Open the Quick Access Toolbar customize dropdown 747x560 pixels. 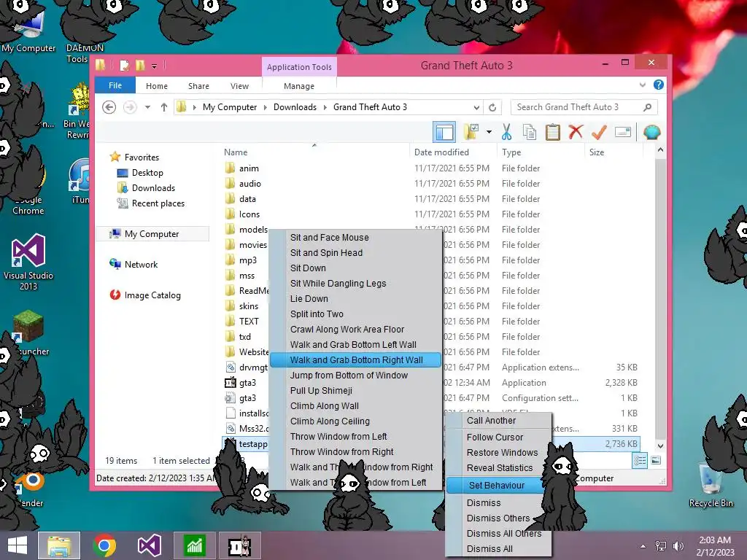155,66
